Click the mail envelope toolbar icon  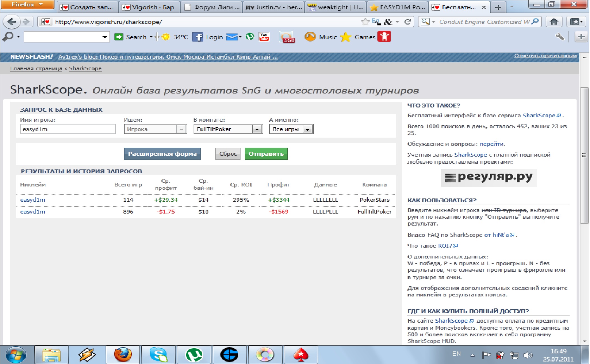pyautogui.click(x=232, y=37)
